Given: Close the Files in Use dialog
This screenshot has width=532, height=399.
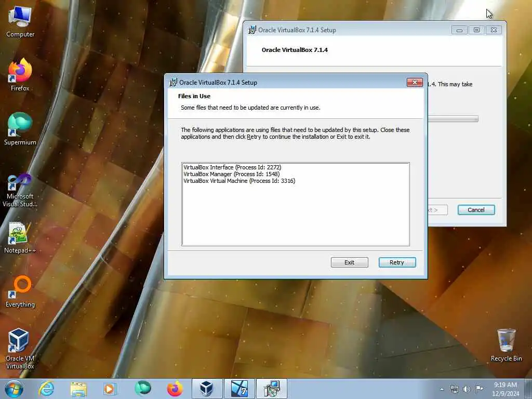Looking at the screenshot, I should [415, 83].
